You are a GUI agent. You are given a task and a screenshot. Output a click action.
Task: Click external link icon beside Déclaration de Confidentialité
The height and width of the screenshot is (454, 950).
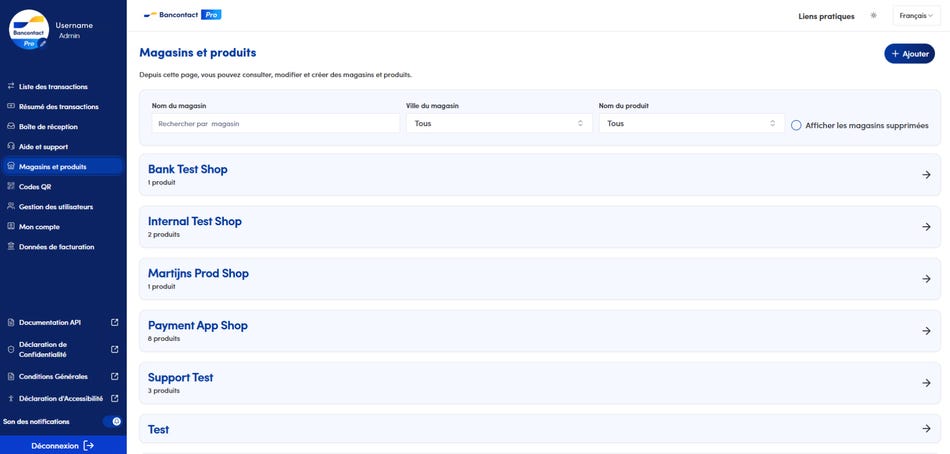coord(115,349)
